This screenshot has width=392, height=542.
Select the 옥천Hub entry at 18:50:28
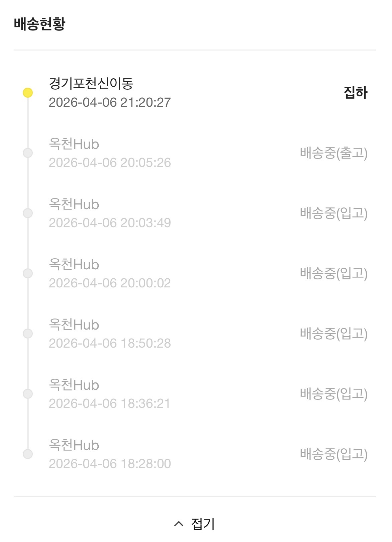74,325
